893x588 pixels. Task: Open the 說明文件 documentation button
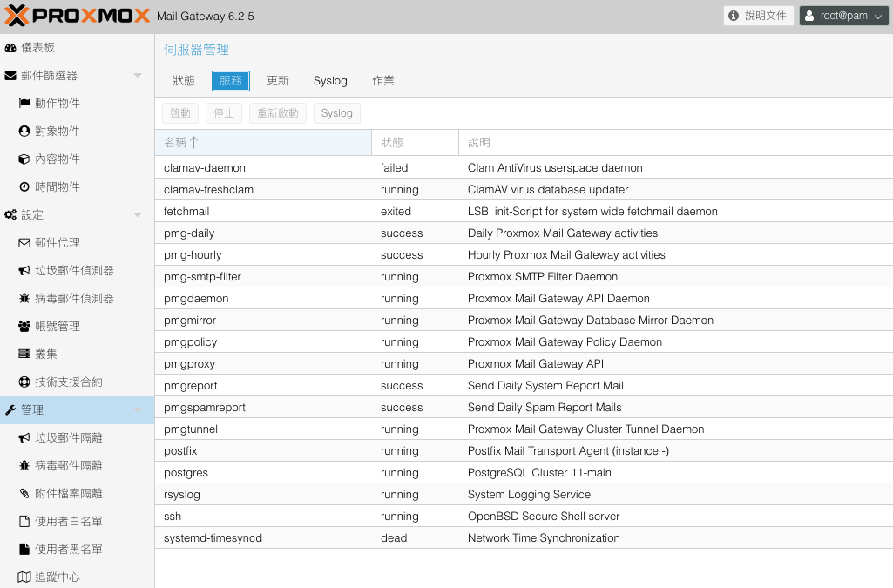[x=759, y=16]
